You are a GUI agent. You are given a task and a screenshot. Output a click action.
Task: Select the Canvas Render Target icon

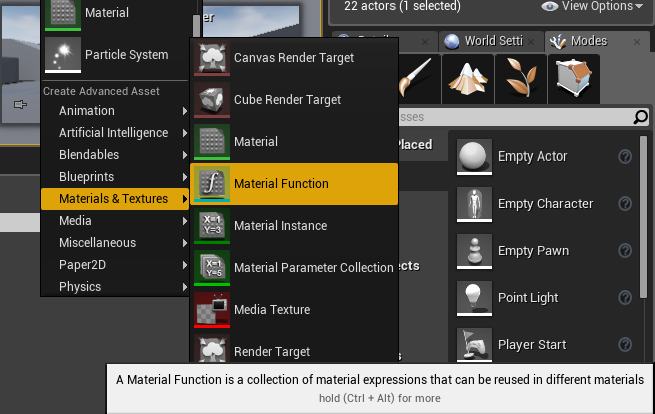(x=212, y=58)
